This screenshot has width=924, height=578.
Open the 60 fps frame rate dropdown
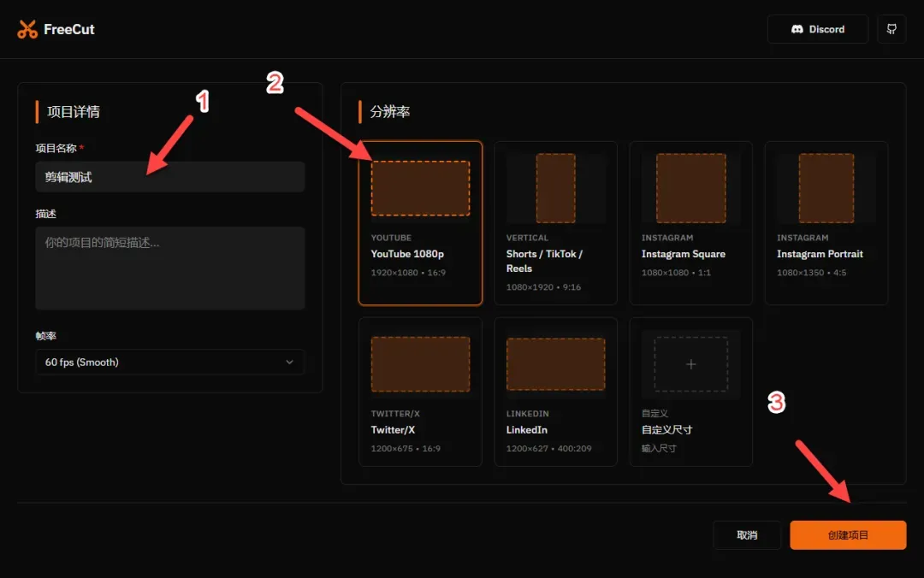(x=169, y=362)
